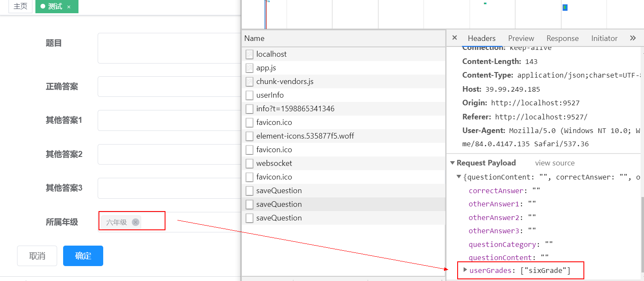Click the localhost document file icon
This screenshot has width=644, height=281.
pos(249,54)
